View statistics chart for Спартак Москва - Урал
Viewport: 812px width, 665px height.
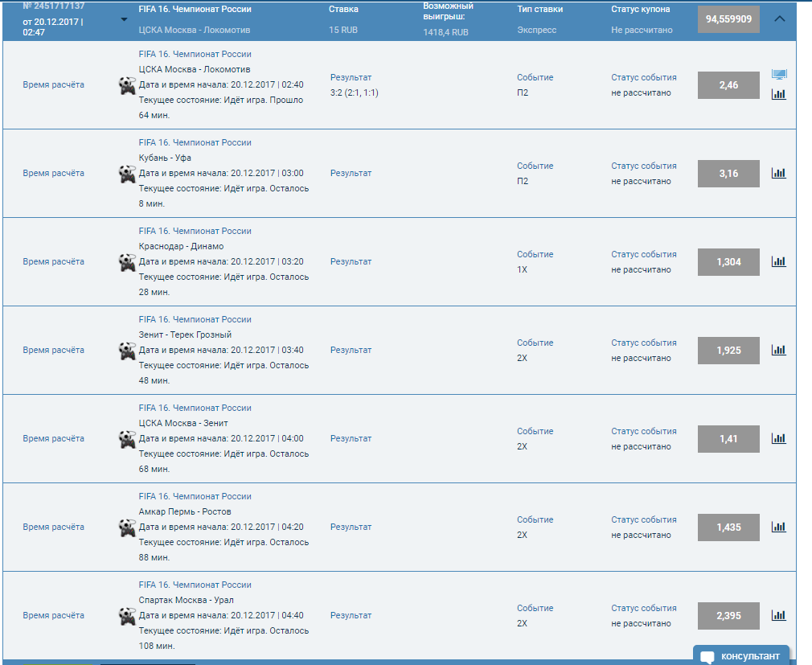click(778, 615)
